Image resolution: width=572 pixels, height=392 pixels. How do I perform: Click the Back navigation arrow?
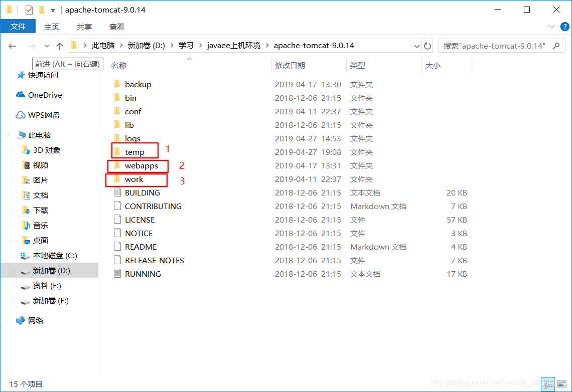tap(13, 46)
